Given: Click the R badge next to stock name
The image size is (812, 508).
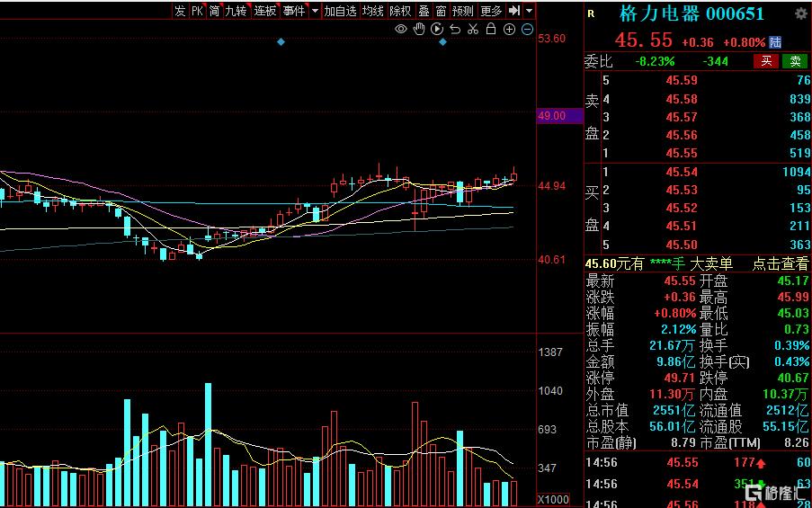Looking at the screenshot, I should tap(591, 14).
